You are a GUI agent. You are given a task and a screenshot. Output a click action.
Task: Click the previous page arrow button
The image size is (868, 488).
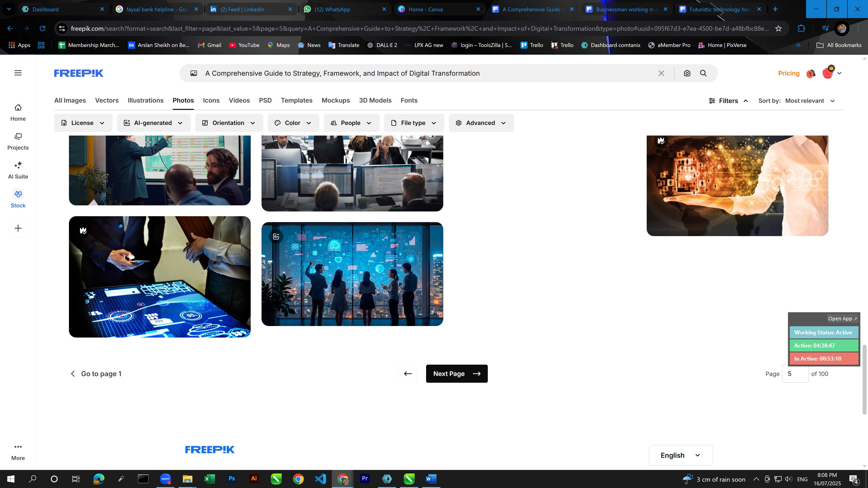click(408, 373)
